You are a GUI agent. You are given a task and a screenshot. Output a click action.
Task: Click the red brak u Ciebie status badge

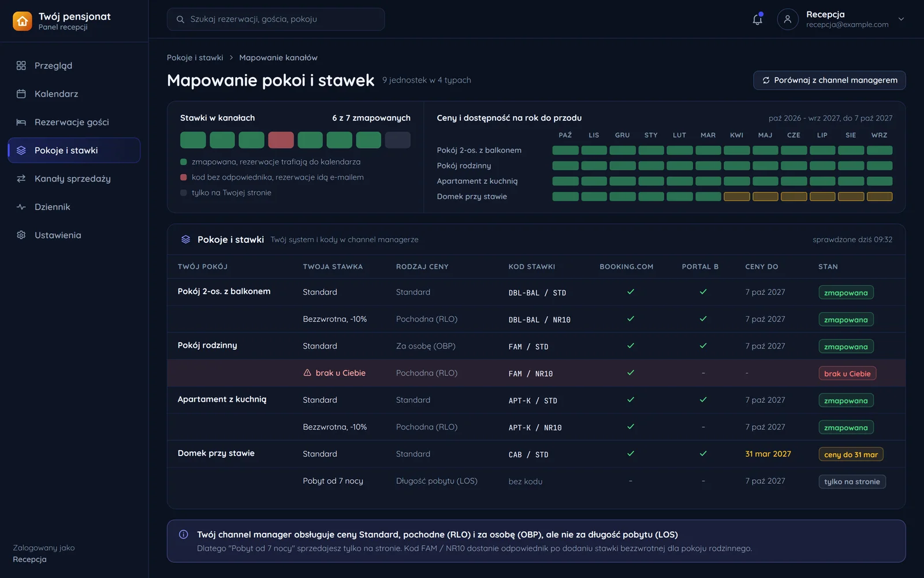click(x=847, y=373)
